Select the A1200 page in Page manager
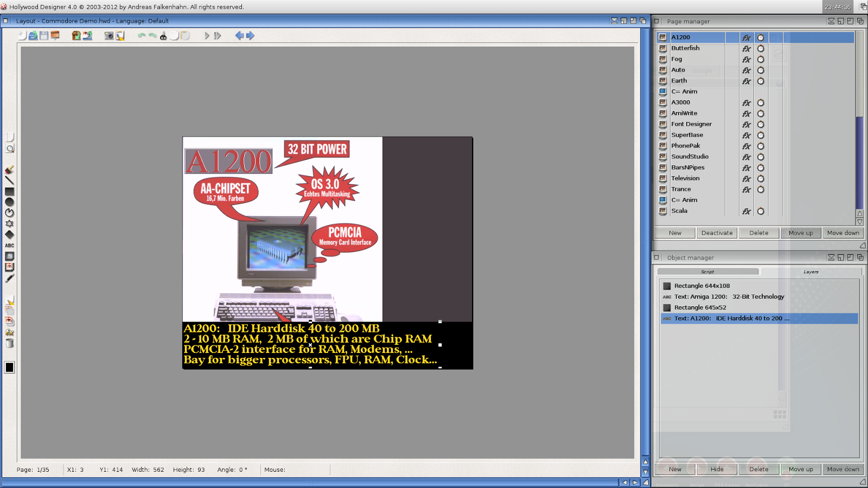This screenshot has height=488, width=868. pos(755,37)
